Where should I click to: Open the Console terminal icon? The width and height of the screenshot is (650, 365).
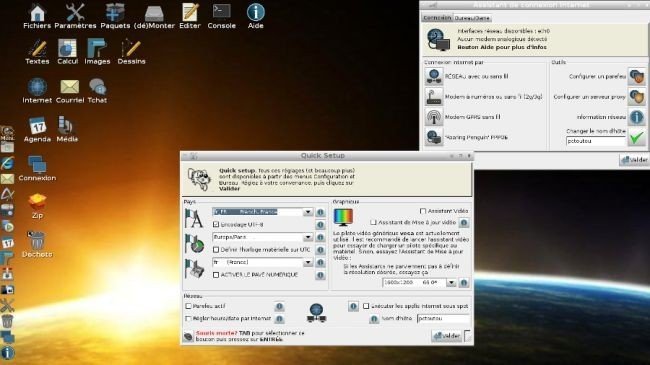[221, 16]
